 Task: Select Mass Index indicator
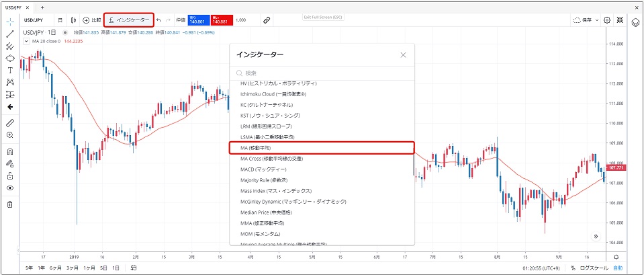(x=321, y=191)
